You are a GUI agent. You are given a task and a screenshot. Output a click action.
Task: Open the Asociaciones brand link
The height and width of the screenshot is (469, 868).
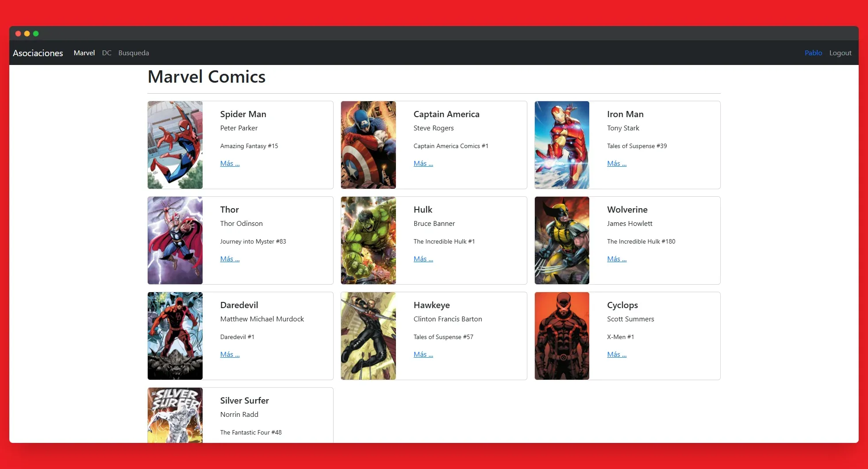(x=38, y=53)
